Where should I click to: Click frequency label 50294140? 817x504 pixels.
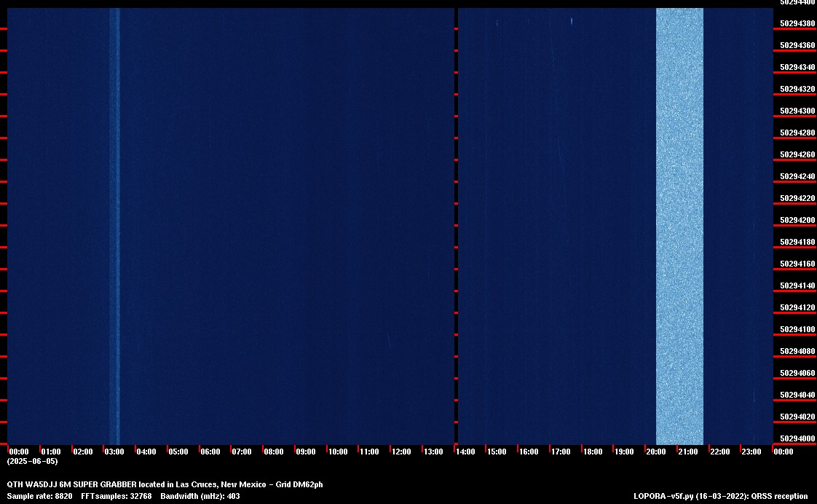[x=797, y=286]
